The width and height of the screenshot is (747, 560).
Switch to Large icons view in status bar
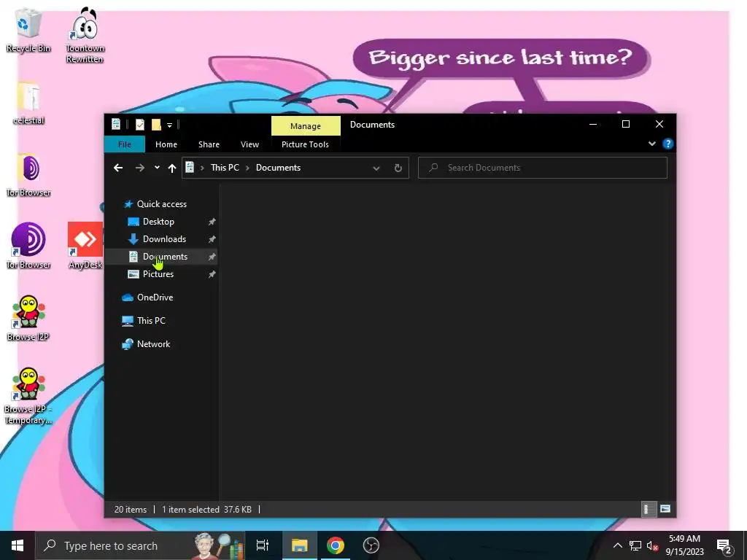click(x=665, y=509)
